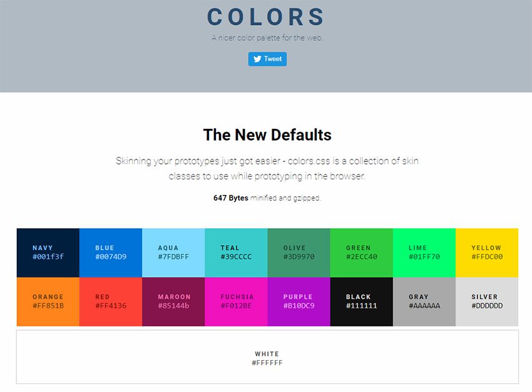Pick the Lime color swatch
The width and height of the screenshot is (532, 392).
(424, 253)
